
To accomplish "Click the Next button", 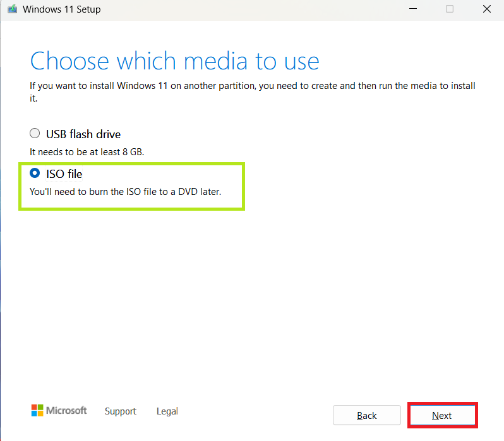I will coord(443,415).
